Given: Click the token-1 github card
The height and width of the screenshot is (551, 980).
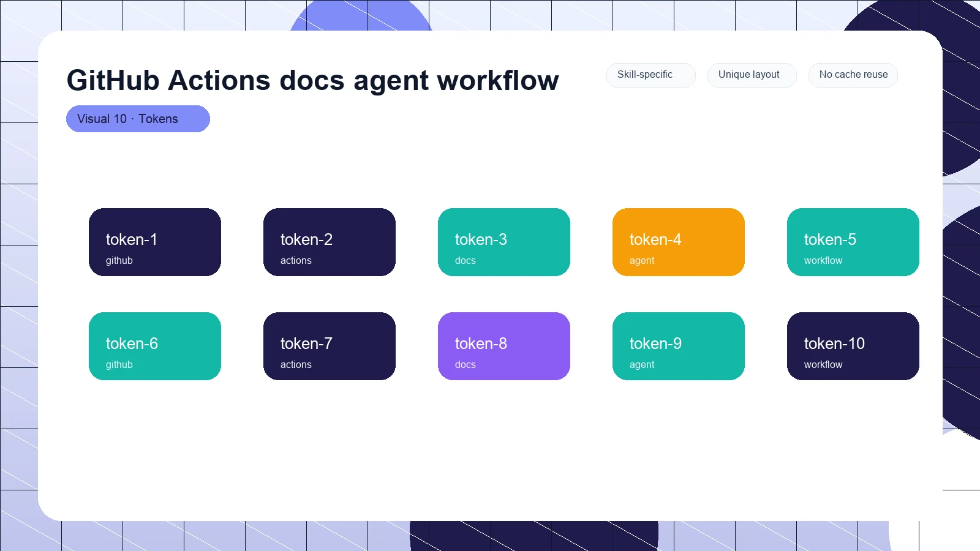Looking at the screenshot, I should click(155, 242).
